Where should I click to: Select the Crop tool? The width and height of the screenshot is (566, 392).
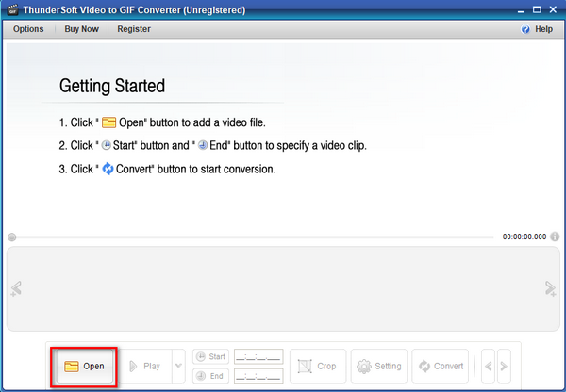316,366
